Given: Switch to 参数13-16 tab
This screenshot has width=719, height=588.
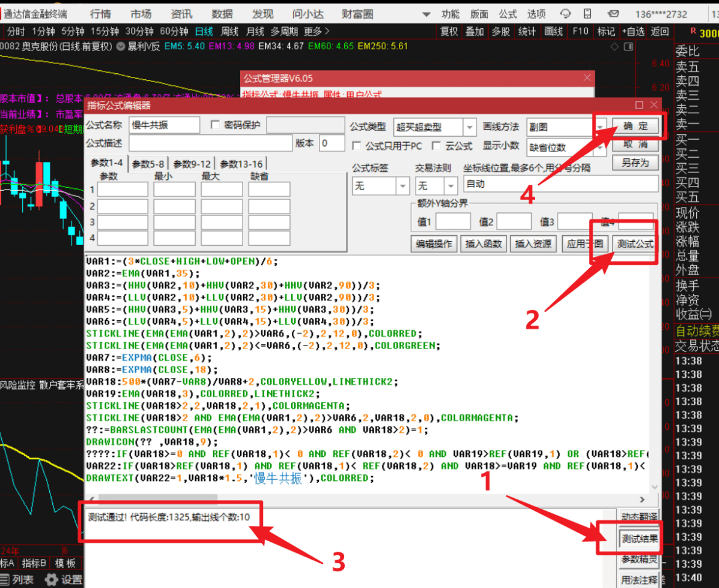Looking at the screenshot, I should tap(241, 164).
